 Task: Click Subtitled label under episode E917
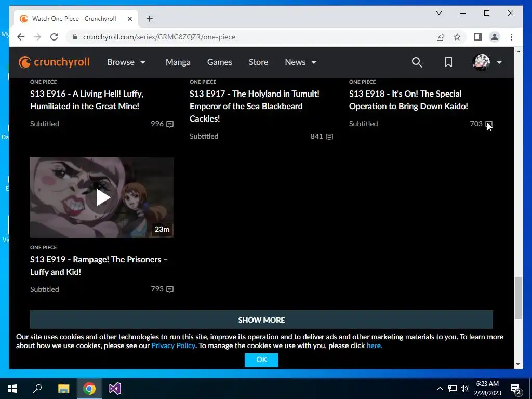coord(204,136)
